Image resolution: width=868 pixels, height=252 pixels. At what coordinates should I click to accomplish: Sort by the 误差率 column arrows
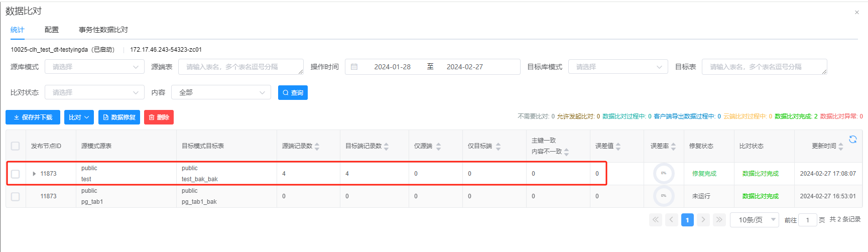[x=673, y=146]
